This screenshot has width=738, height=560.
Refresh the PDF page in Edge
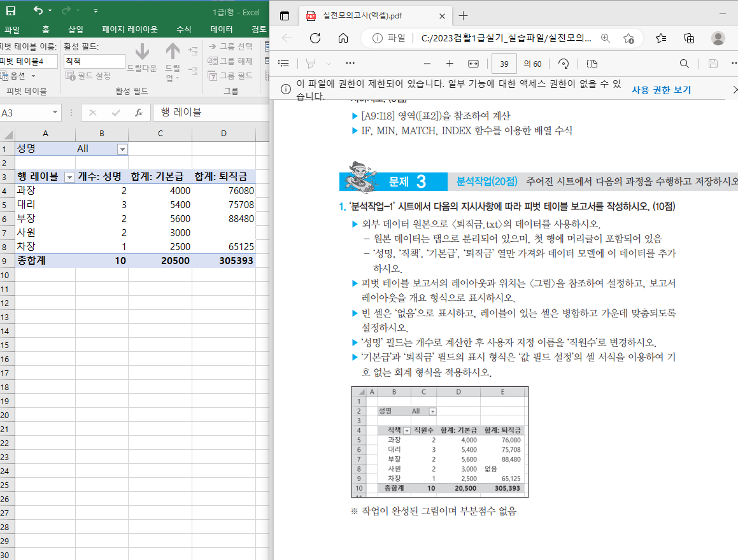point(315,38)
